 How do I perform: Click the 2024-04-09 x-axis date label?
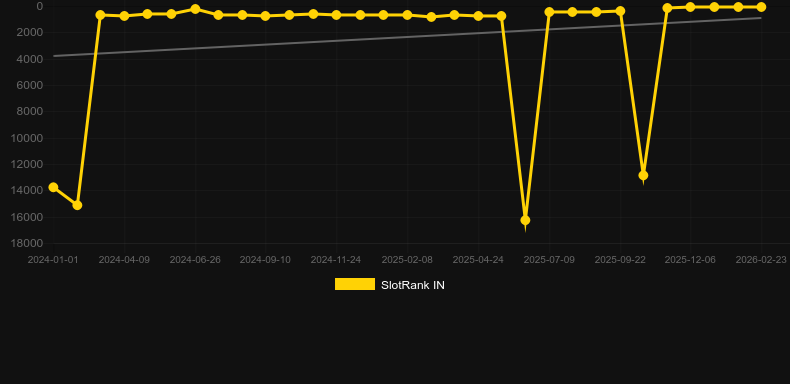[x=124, y=260]
